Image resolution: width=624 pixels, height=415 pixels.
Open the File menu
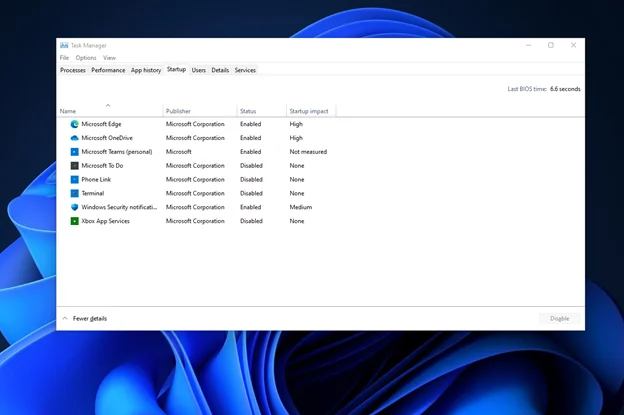64,58
